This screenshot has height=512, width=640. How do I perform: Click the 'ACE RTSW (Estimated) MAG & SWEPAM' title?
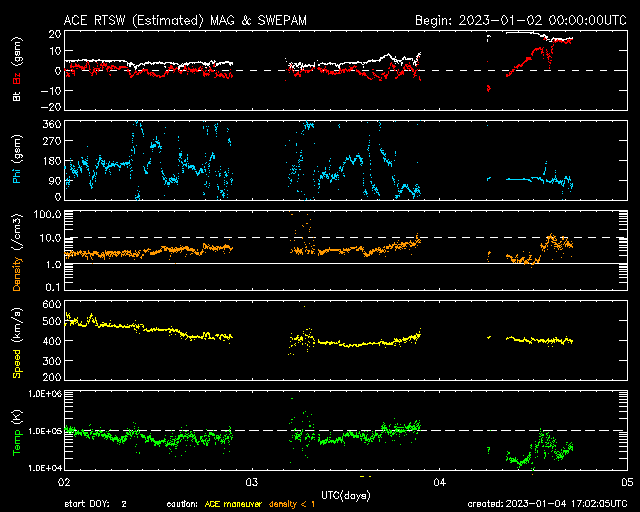tap(185, 20)
